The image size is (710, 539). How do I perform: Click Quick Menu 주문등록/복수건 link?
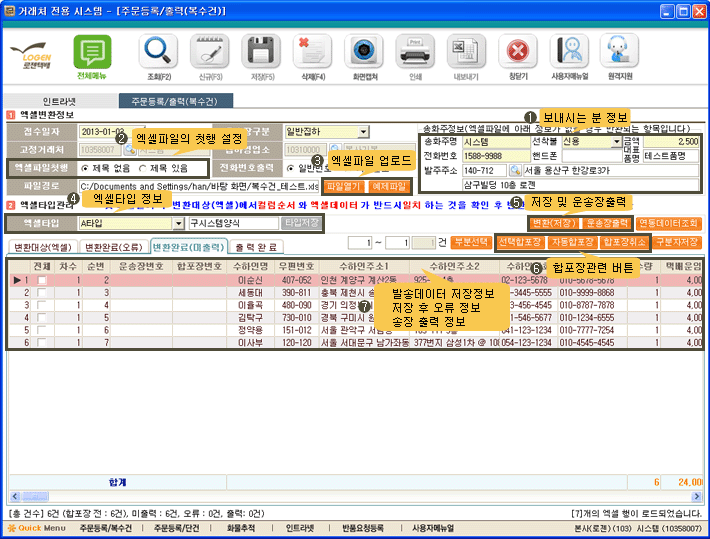click(106, 528)
